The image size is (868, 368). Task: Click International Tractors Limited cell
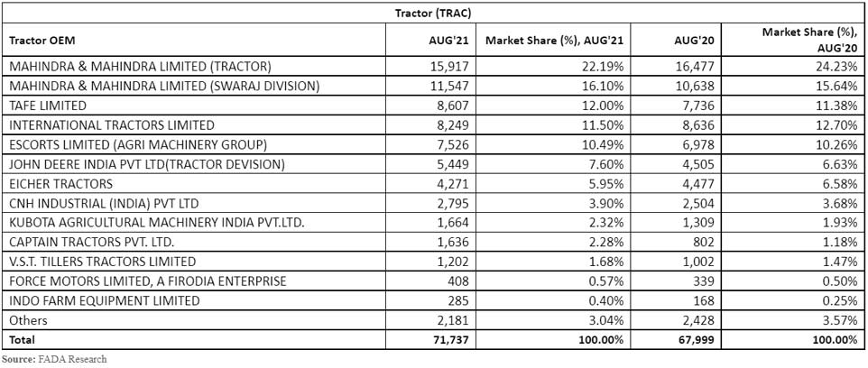(x=111, y=124)
